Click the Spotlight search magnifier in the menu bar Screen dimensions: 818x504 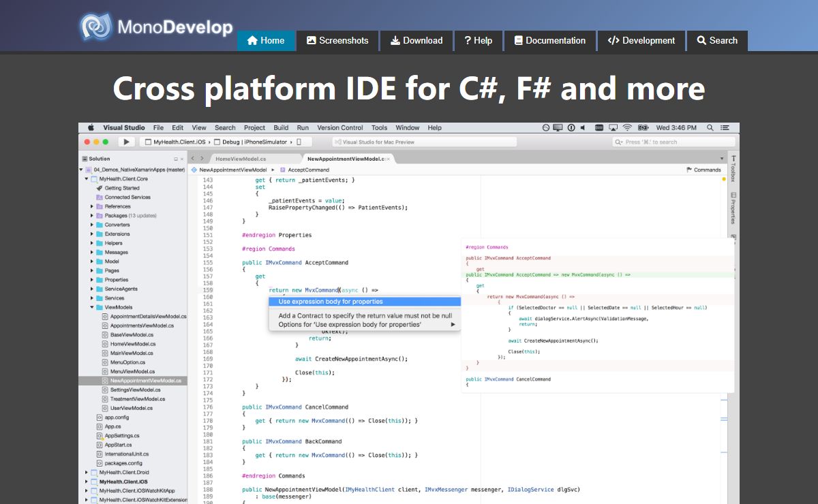(x=711, y=127)
